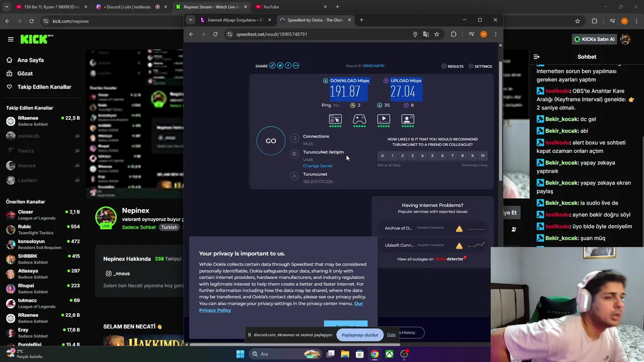Open the Kick hamburger menu
The image size is (644, 362).
11,39
